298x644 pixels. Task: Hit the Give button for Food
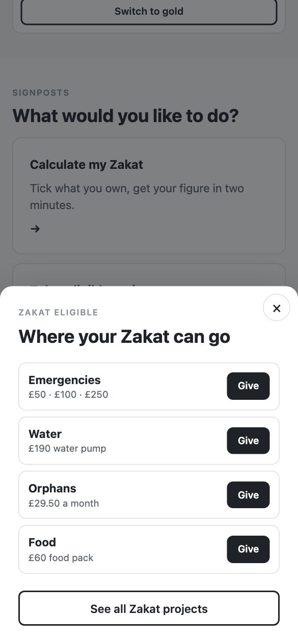point(248,549)
